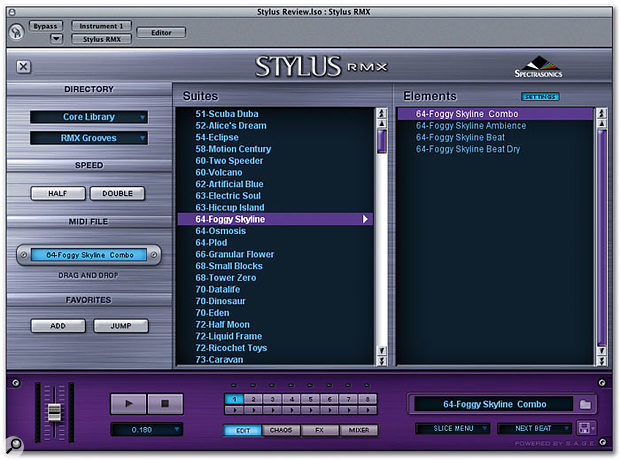Click the JUMP favorites button

click(x=121, y=326)
